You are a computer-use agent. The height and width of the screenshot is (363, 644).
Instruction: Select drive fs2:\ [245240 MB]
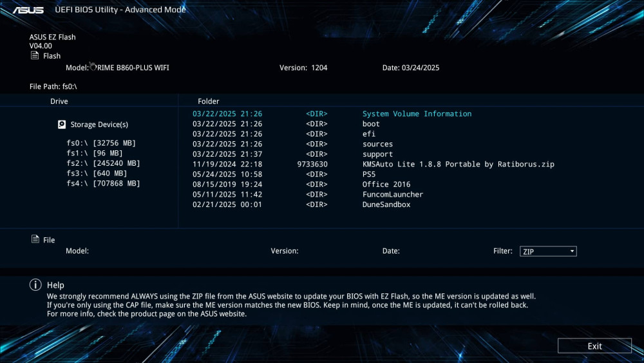[103, 163]
